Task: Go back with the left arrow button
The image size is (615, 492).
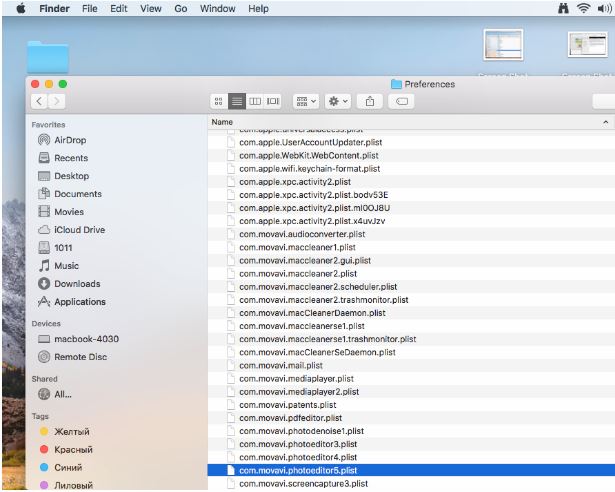Action: tap(39, 101)
